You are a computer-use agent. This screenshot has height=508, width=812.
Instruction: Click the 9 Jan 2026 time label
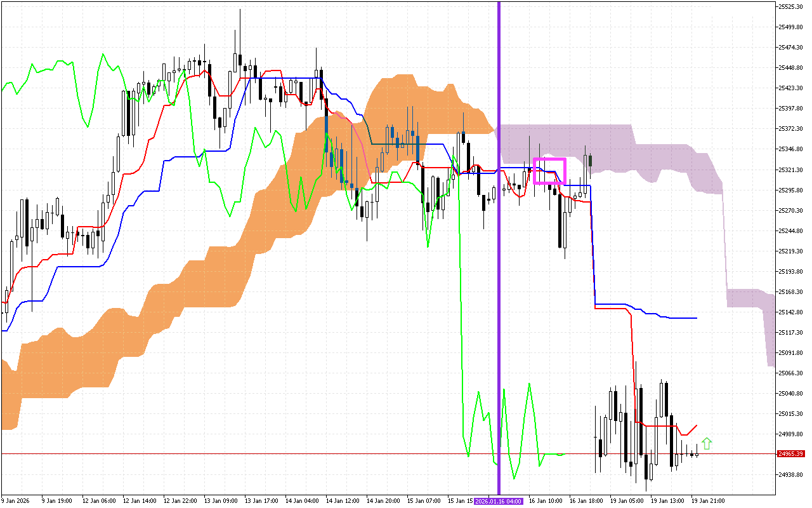click(17, 501)
